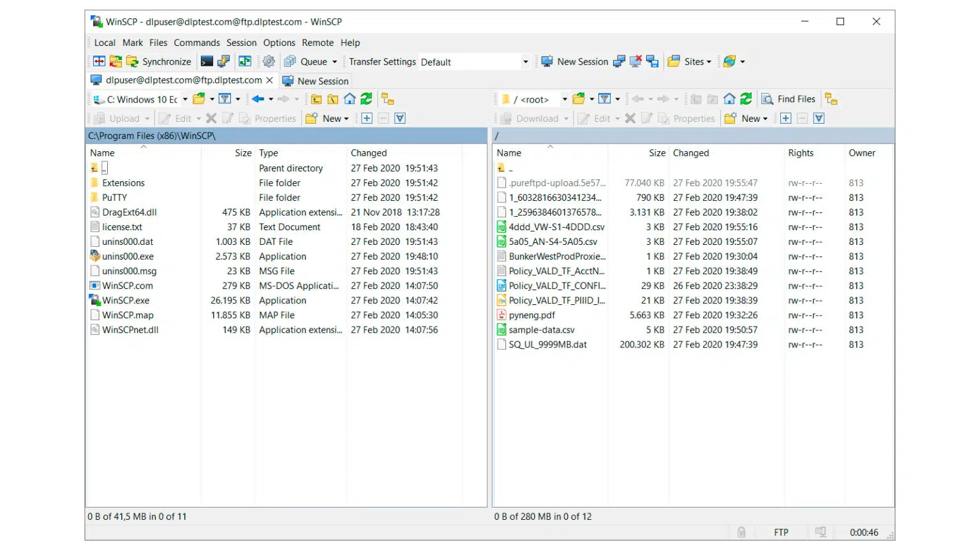Open the Commands menu
980x551 pixels.
point(197,43)
